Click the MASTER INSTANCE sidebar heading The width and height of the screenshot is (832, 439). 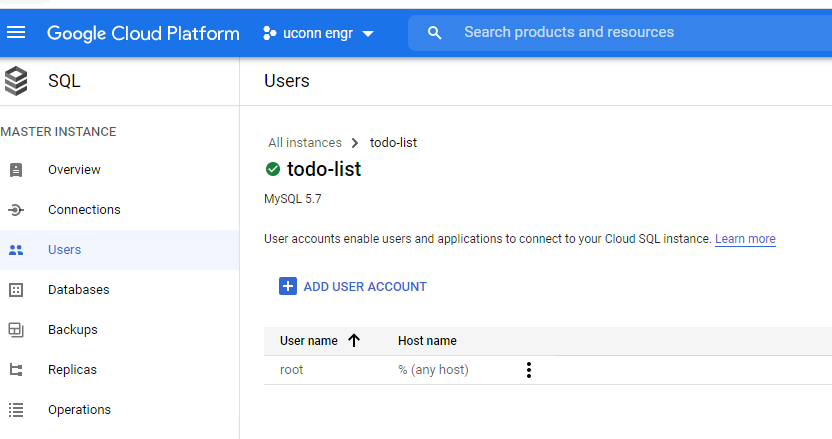(58, 132)
